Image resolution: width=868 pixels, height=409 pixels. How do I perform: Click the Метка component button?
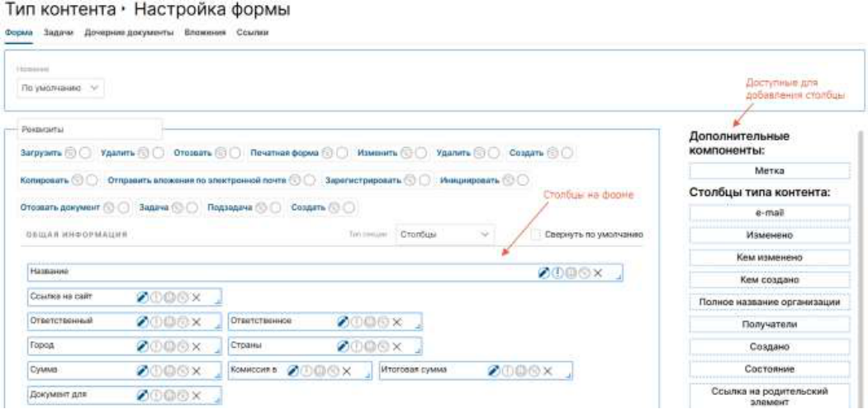pyautogui.click(x=770, y=171)
